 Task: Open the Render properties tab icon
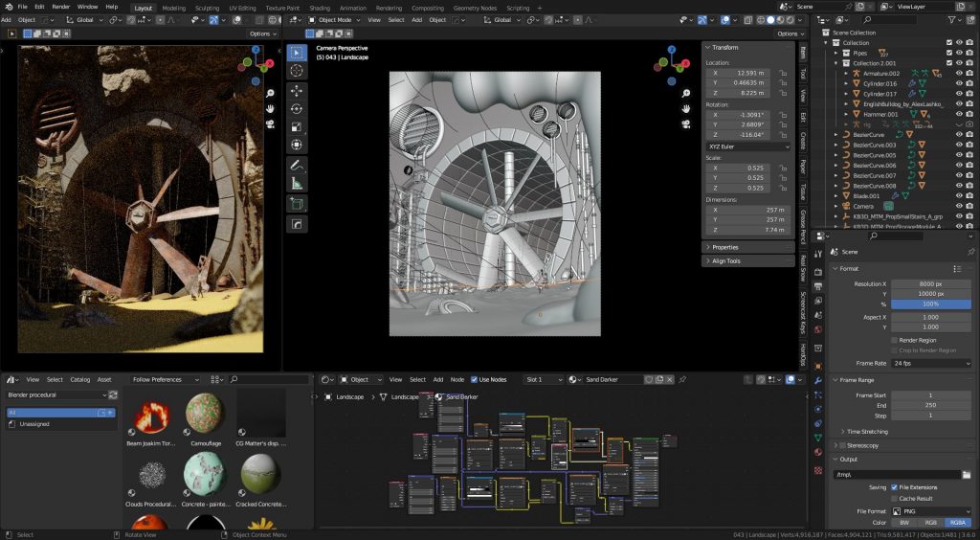point(818,271)
